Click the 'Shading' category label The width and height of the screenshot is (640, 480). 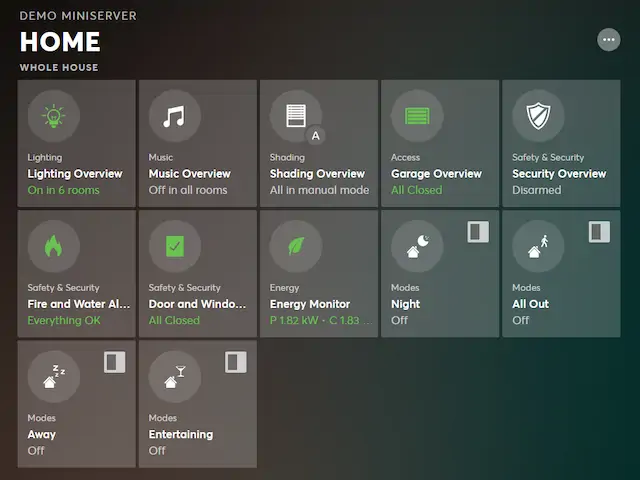point(287,158)
